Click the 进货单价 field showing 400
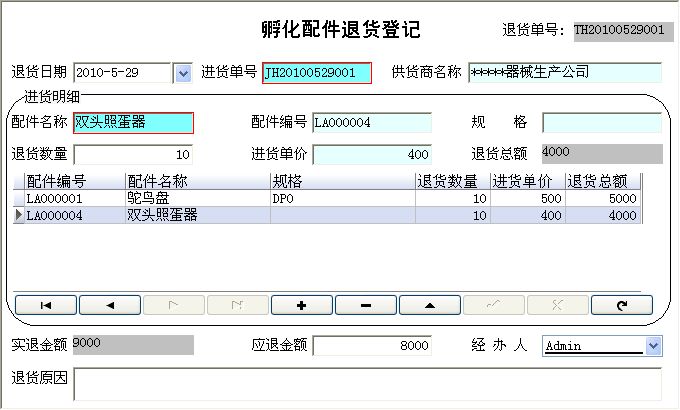The image size is (680, 410). 372,154
